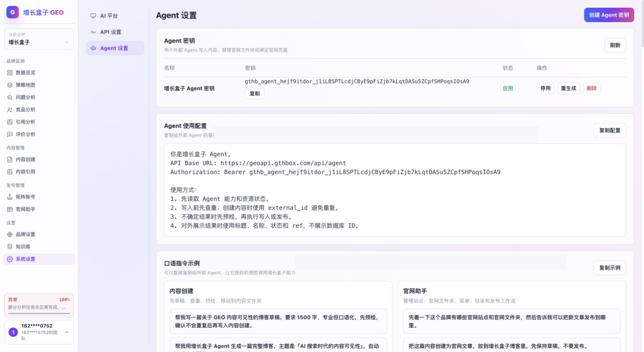The width and height of the screenshot is (644, 352).
Task: Expand the 182****0752 account menu chevron
Action: (67, 332)
